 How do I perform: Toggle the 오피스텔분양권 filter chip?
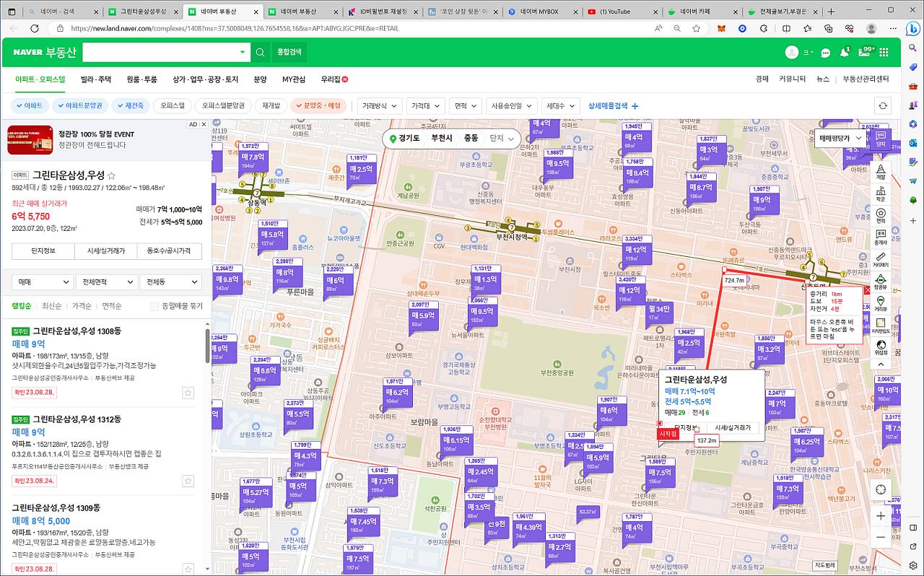pyautogui.click(x=223, y=105)
